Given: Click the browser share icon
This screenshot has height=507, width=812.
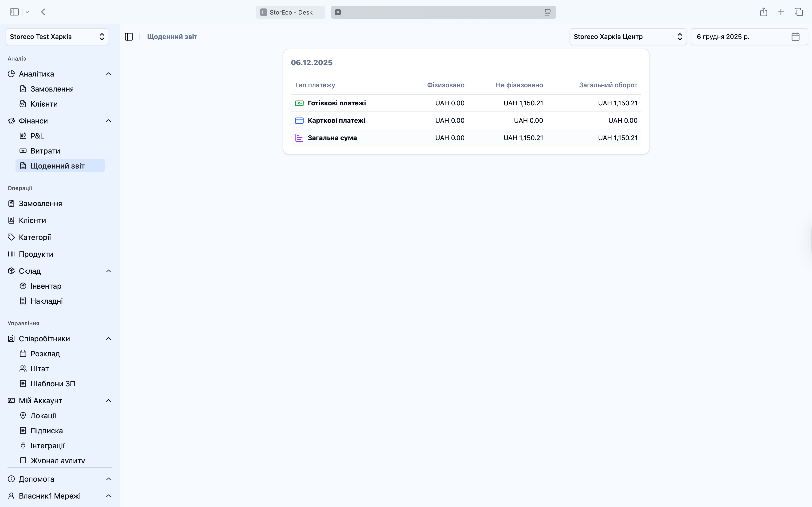Looking at the screenshot, I should 764,12.
